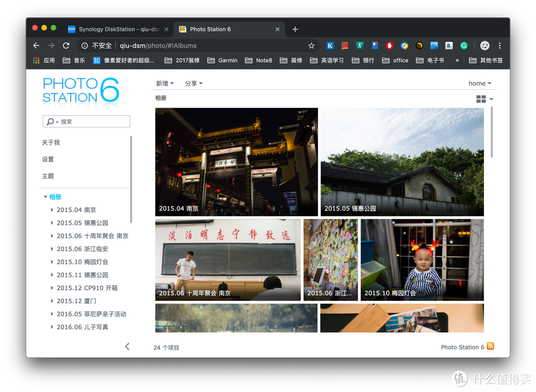Click the Grammarly extension icon
Image resolution: width=536 pixels, height=392 pixels.
[464, 46]
